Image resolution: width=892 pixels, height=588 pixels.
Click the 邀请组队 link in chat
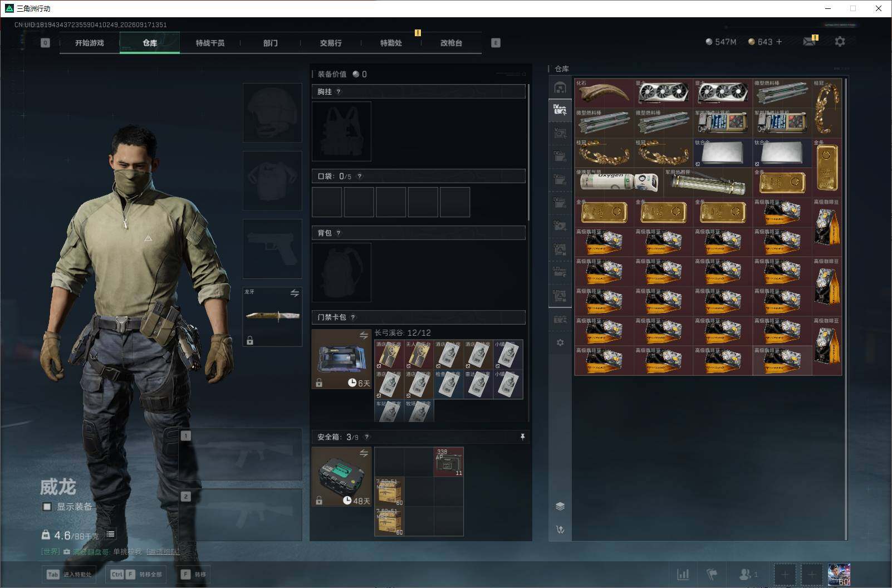click(x=163, y=552)
